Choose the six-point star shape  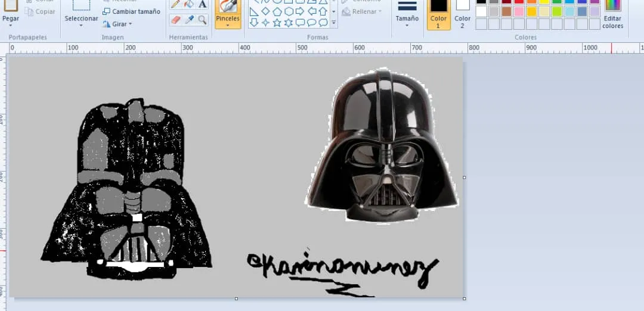pos(289,23)
